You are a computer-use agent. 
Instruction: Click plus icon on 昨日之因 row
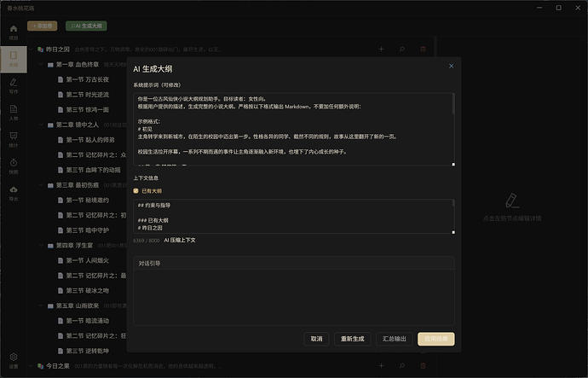point(381,49)
